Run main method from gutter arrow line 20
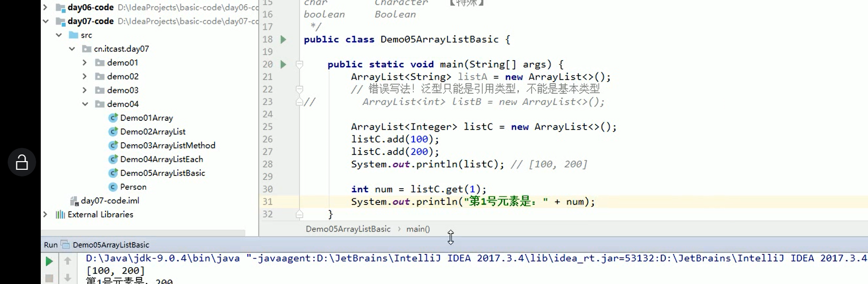 click(x=283, y=64)
